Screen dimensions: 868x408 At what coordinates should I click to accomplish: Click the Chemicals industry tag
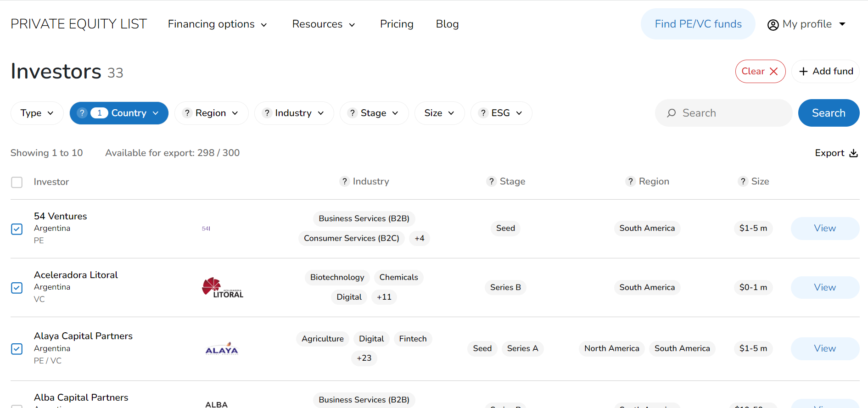(x=398, y=277)
